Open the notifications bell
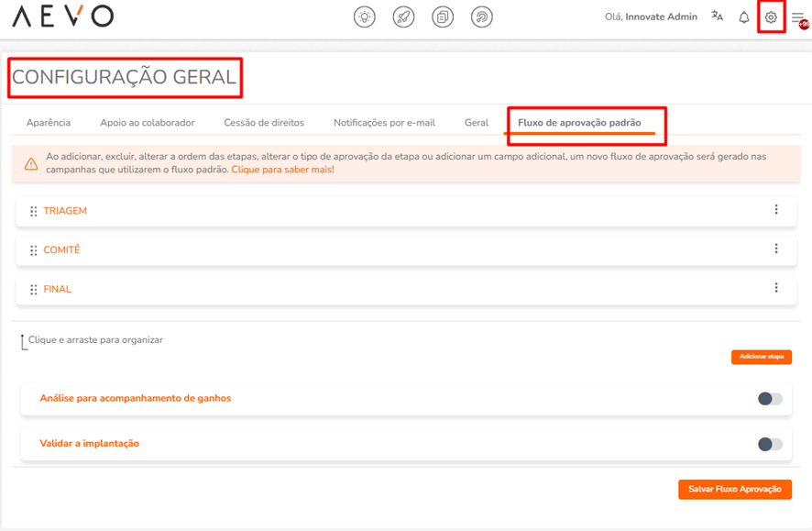The height and width of the screenshot is (531, 812). (744, 17)
